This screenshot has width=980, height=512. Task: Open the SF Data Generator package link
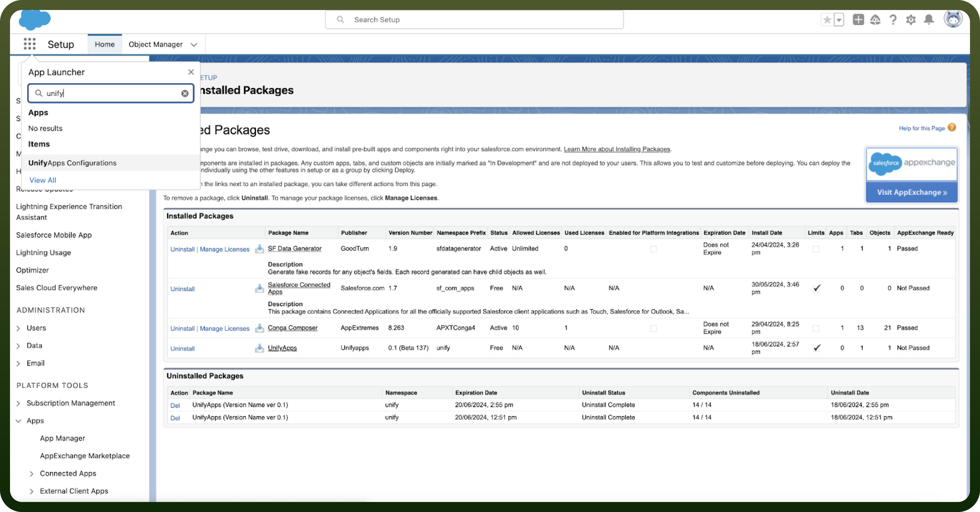[x=294, y=248]
